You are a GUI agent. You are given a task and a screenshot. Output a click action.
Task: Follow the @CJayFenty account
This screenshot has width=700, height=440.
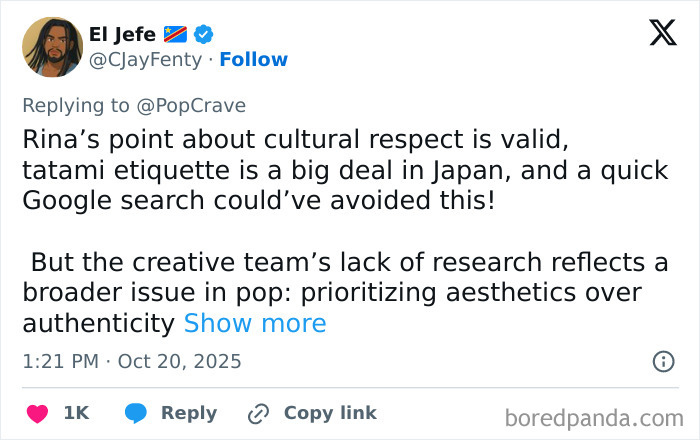click(253, 60)
